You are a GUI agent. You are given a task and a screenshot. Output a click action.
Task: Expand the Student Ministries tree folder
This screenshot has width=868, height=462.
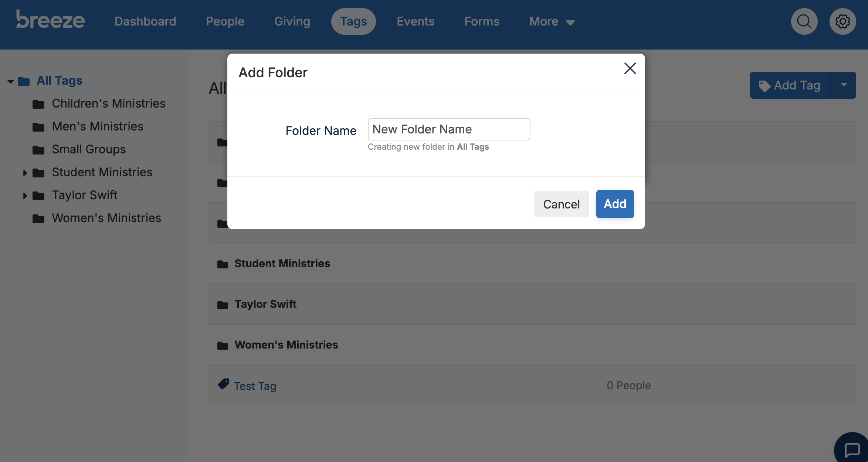tap(25, 173)
